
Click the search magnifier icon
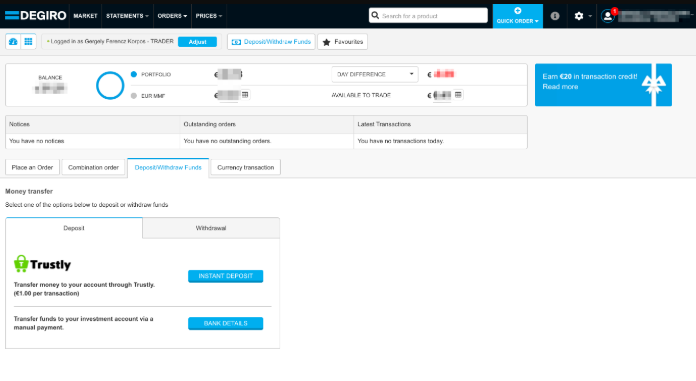[375, 16]
